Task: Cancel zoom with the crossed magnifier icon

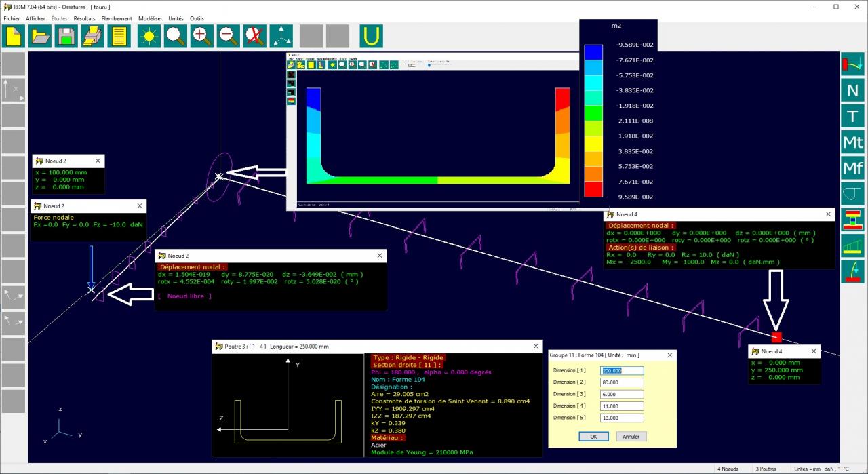Action: (255, 36)
